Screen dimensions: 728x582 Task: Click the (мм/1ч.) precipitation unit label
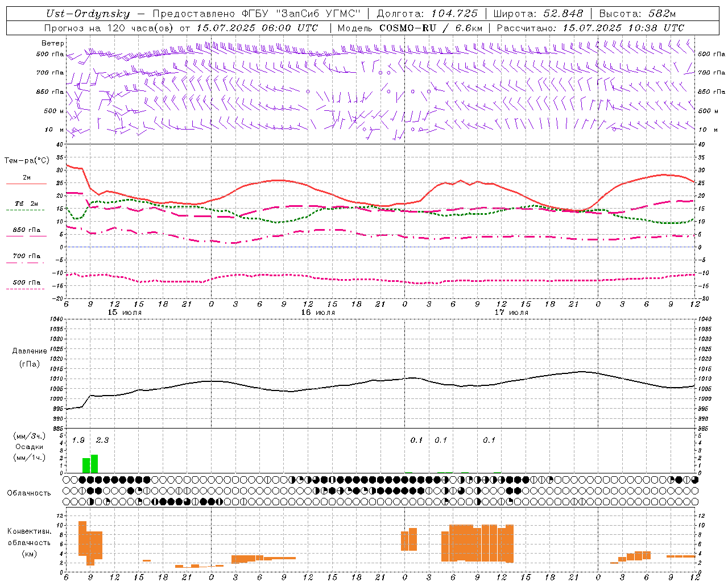coord(30,458)
